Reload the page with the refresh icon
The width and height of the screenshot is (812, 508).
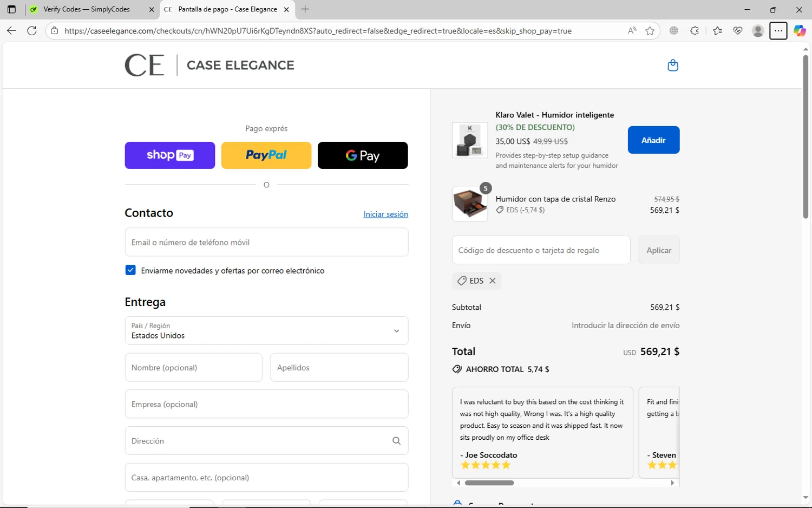(32, 31)
